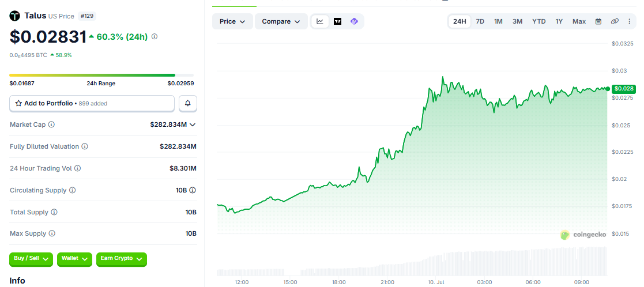Select the Max time range
644x287 pixels.
(x=579, y=21)
